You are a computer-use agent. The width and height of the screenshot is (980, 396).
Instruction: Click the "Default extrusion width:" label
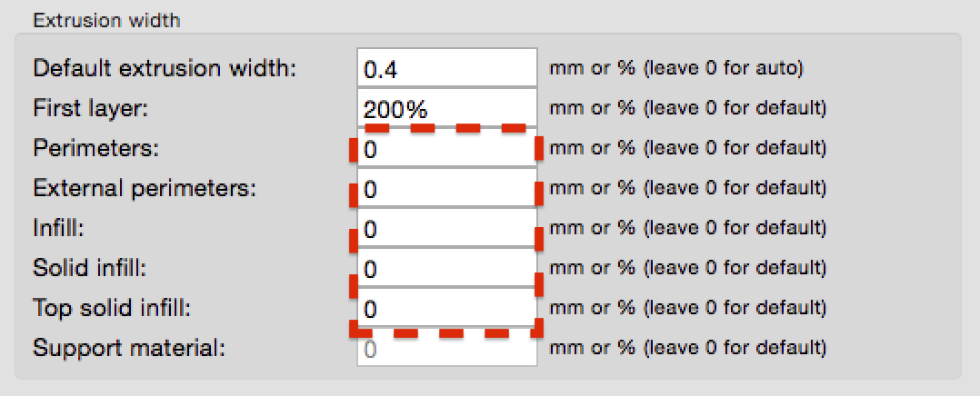click(165, 68)
